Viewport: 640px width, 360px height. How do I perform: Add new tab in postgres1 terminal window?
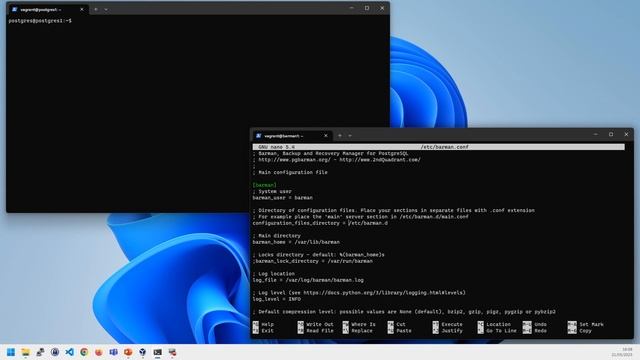coord(96,9)
